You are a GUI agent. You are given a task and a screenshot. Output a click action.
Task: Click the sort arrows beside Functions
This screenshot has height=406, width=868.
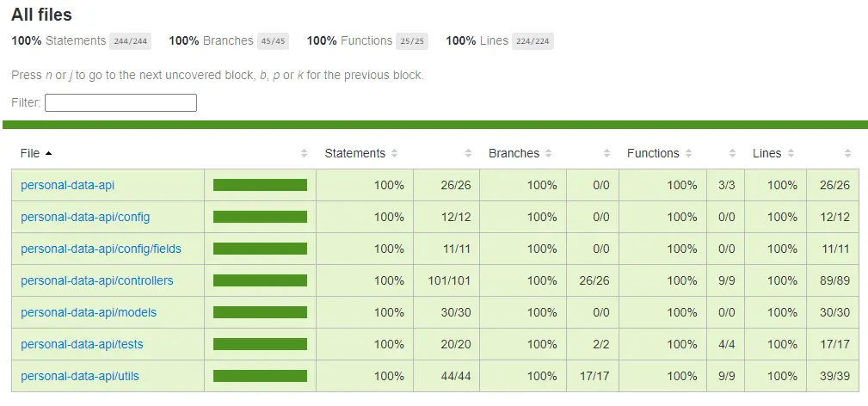[688, 153]
